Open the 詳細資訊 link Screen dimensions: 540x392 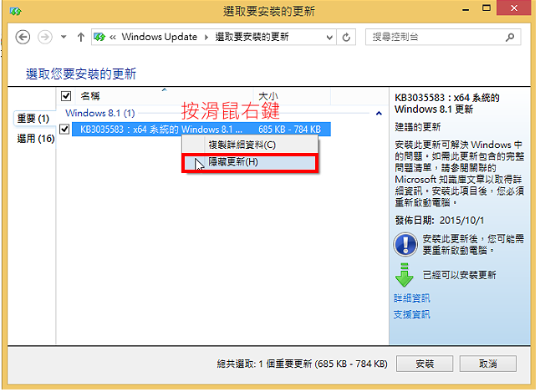tap(411, 298)
